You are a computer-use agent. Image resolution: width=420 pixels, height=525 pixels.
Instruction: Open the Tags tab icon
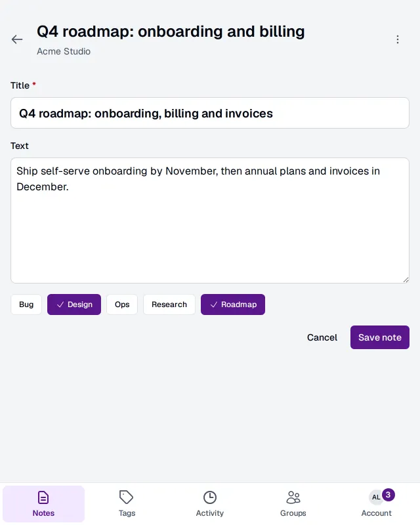[x=126, y=497]
